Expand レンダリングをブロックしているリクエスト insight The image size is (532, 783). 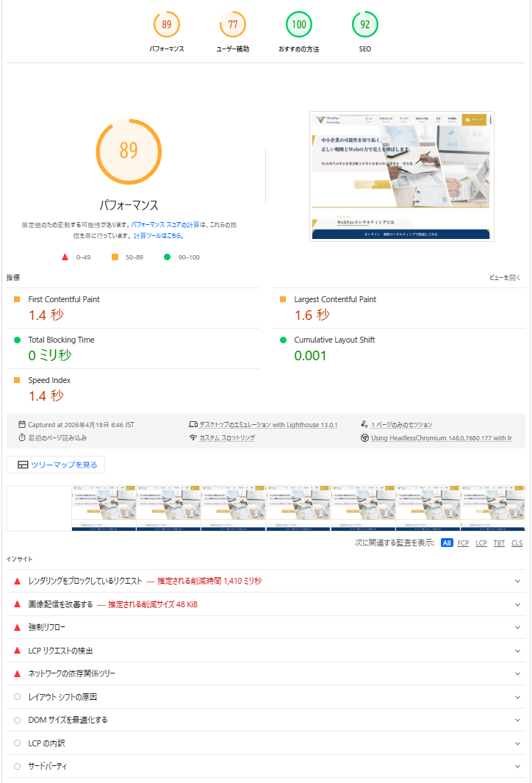(x=518, y=581)
